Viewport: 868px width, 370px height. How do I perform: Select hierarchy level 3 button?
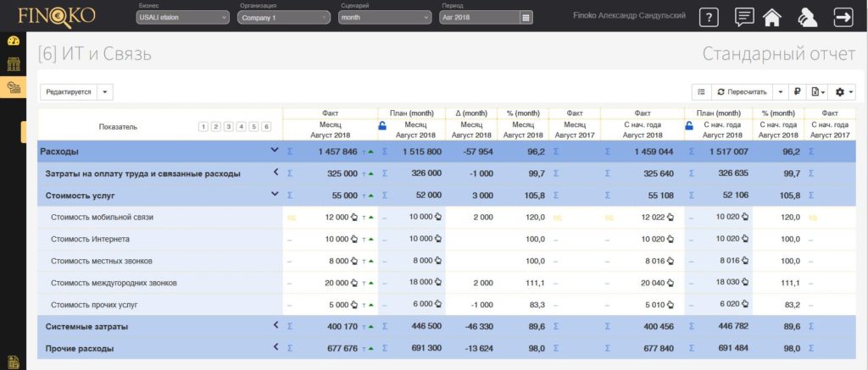[228, 126]
